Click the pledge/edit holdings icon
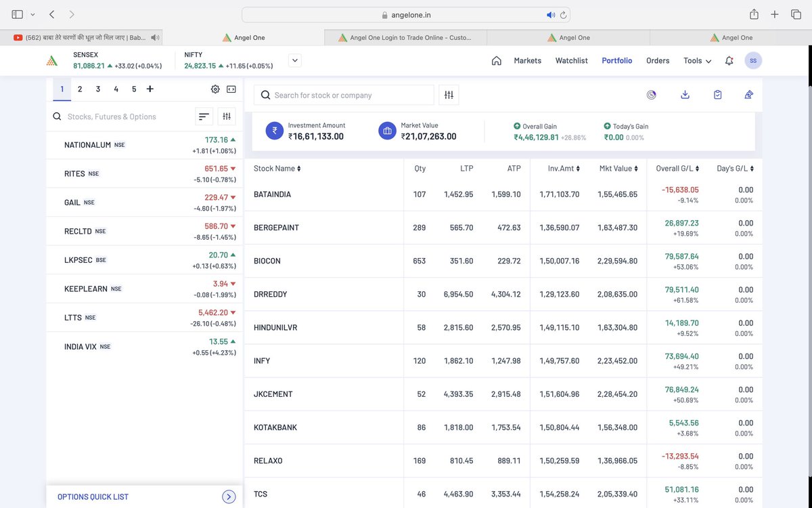Screen dimensions: 812x508 (x=749, y=95)
